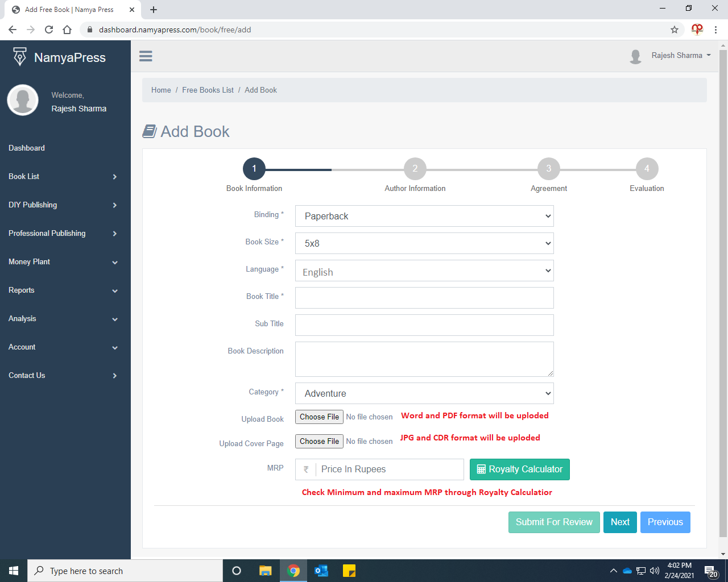Open File Explorer from taskbar

click(266, 571)
